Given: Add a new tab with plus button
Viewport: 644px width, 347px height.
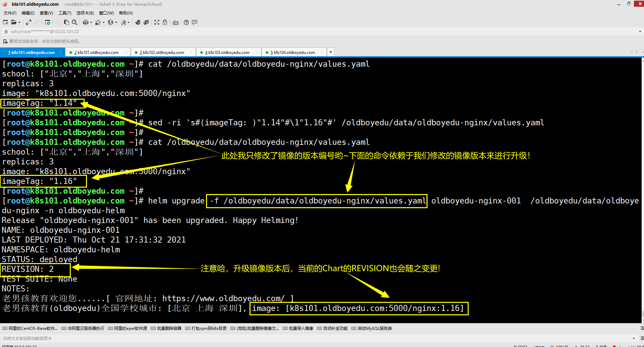Looking at the screenshot, I should pos(331,52).
